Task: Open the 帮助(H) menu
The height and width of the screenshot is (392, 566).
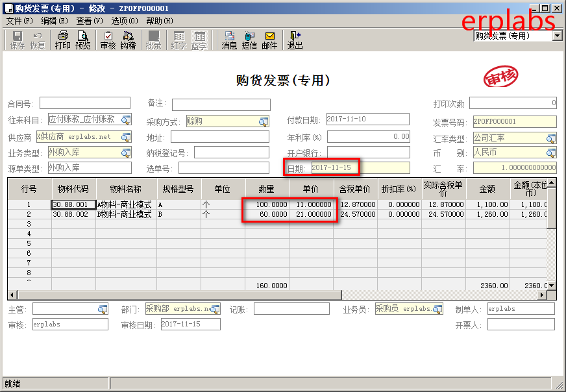Action: [160, 21]
